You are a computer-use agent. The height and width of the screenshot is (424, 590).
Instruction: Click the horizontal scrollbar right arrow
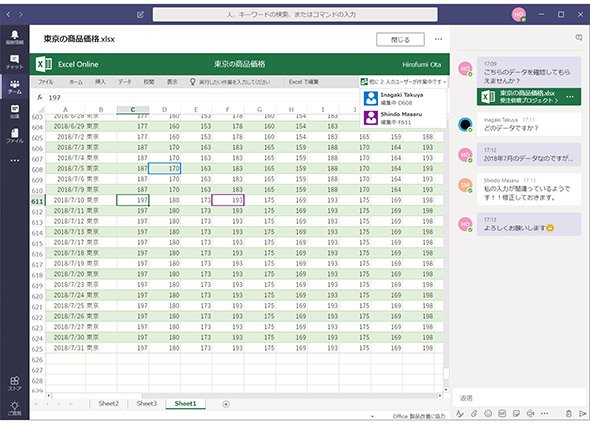[x=440, y=395]
